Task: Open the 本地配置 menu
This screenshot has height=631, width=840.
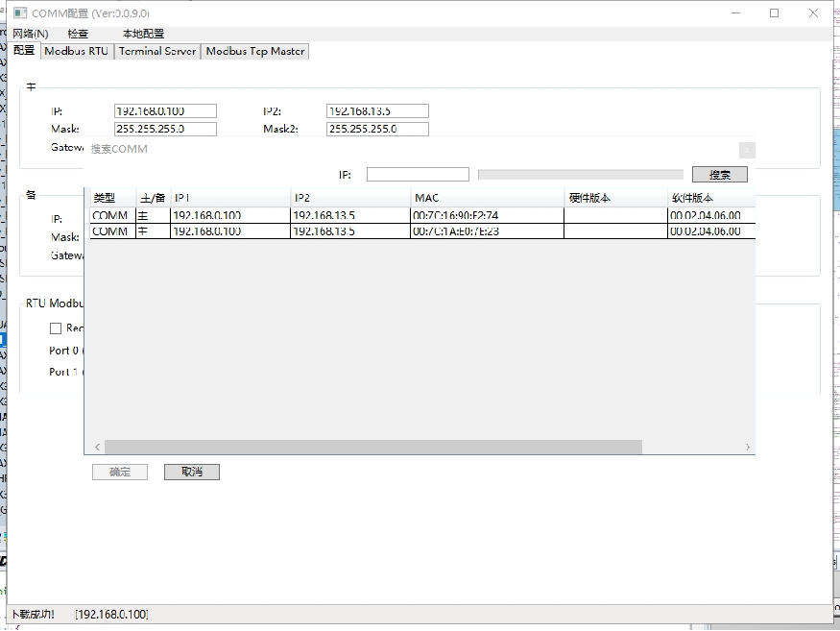Action: point(143,34)
